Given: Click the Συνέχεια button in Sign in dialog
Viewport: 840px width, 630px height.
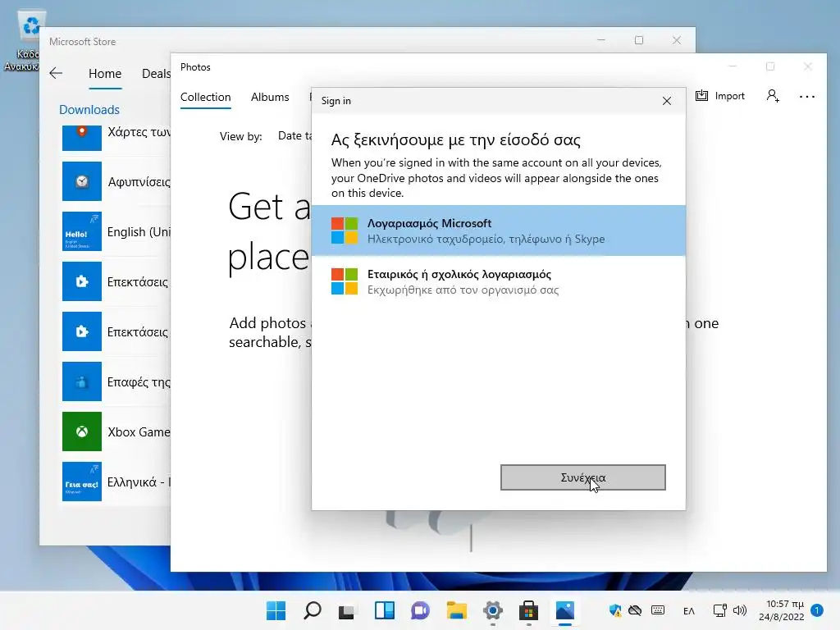Looking at the screenshot, I should 583,477.
